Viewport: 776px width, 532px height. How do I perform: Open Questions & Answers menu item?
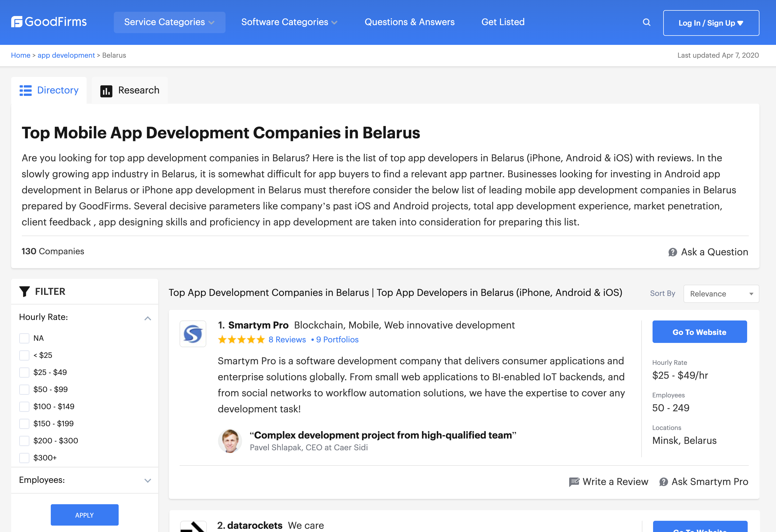point(409,22)
